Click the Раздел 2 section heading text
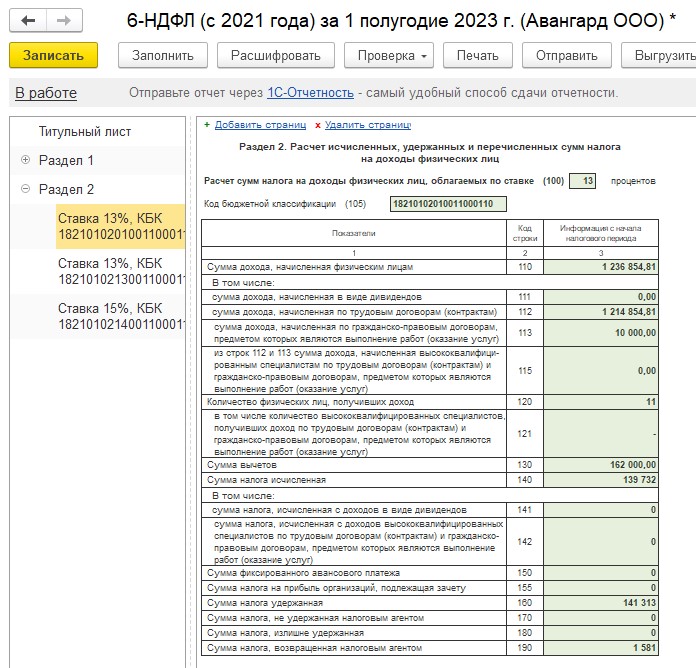This screenshot has height=668, width=696. pyautogui.click(x=430, y=153)
